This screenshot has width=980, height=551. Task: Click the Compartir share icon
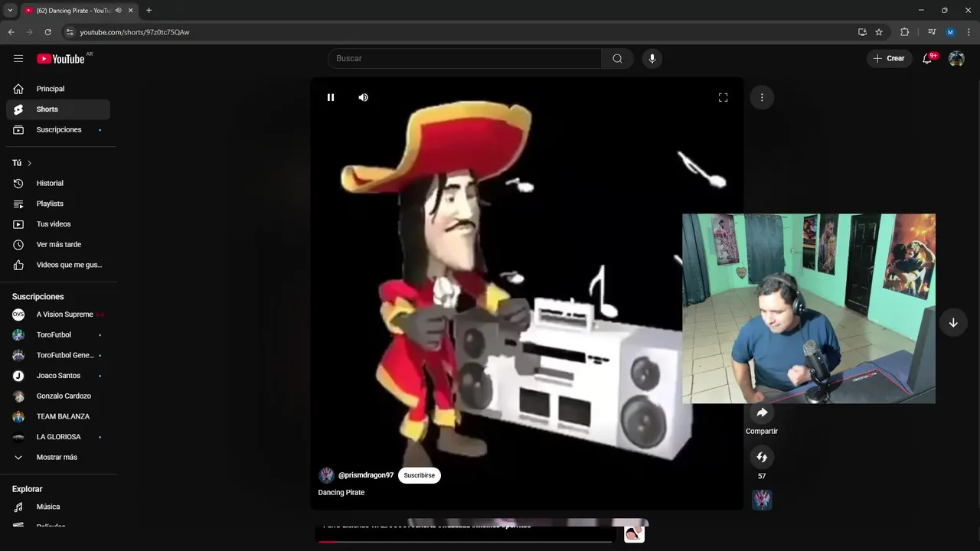coord(762,413)
